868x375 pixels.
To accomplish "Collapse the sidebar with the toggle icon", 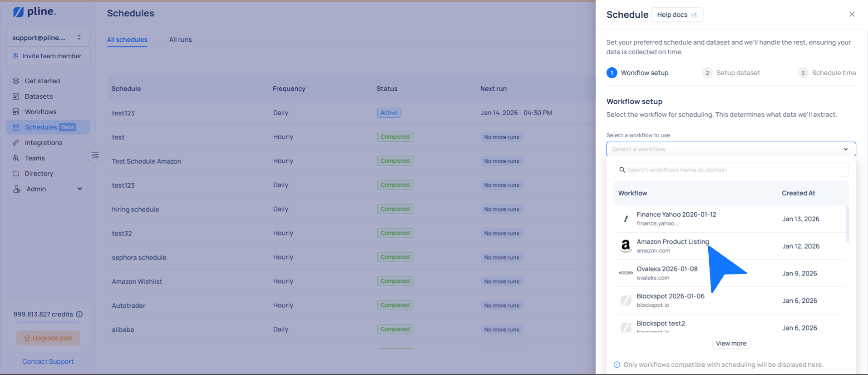I will coord(95,155).
